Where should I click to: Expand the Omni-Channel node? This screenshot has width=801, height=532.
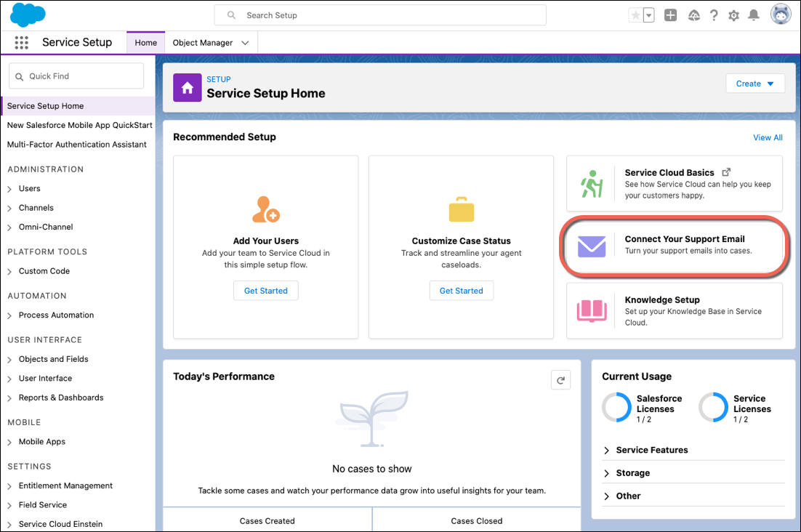[x=9, y=227]
